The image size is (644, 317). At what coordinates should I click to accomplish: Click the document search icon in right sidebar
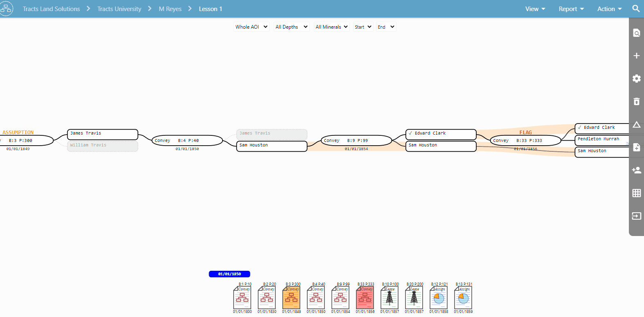point(636,33)
